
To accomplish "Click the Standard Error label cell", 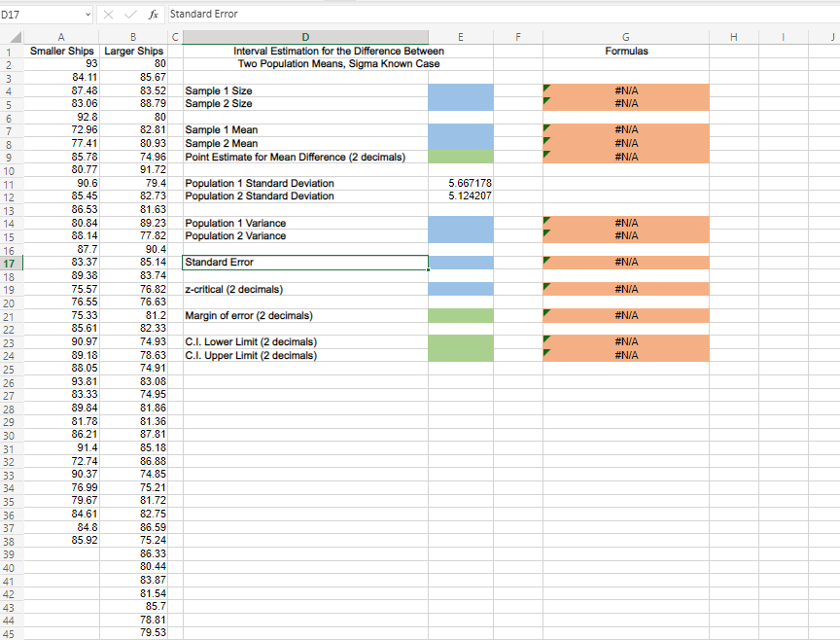I will pos(305,262).
